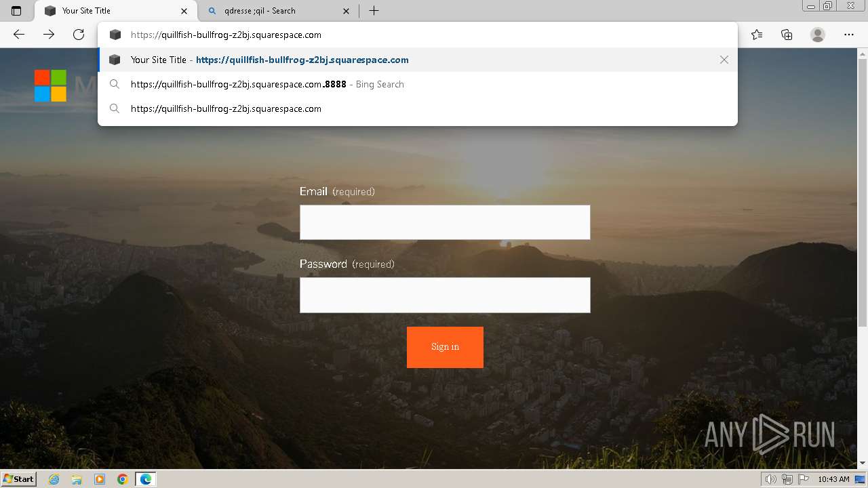Viewport: 868px width, 488px height.
Task: Select the 'Your Site Title' address suggestion
Action: [x=418, y=60]
